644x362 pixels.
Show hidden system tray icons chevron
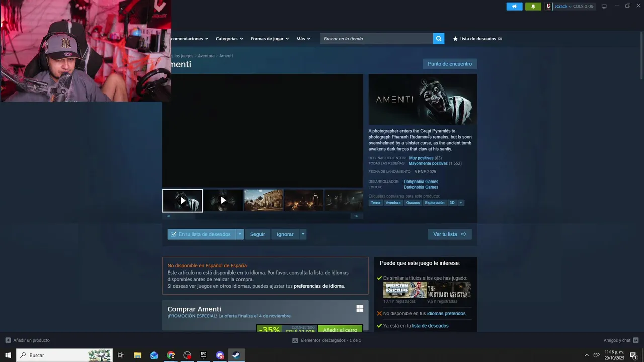[x=586, y=355]
